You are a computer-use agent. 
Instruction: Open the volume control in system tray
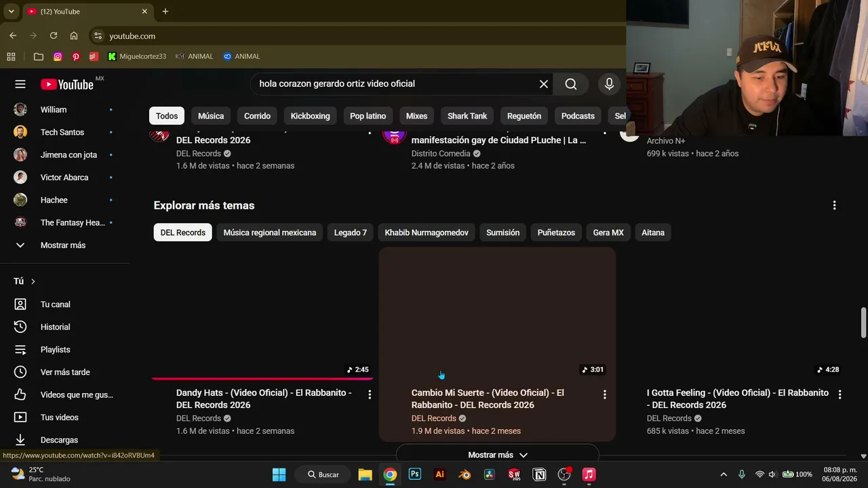772,474
